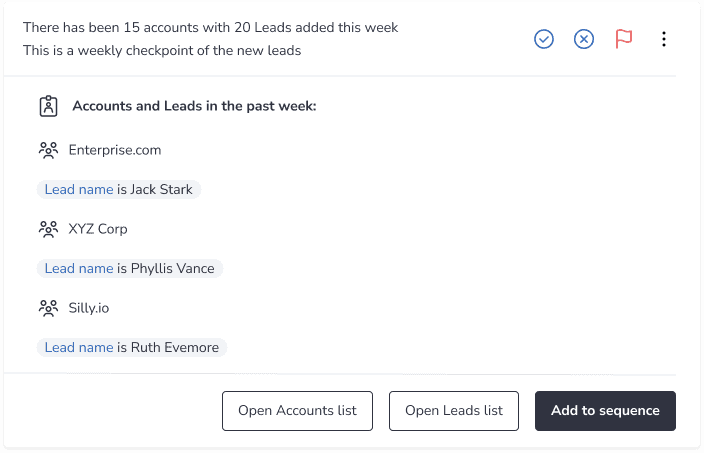Click the weekly checkpoint description text
Screen dimensions: 704x453
pos(162,50)
